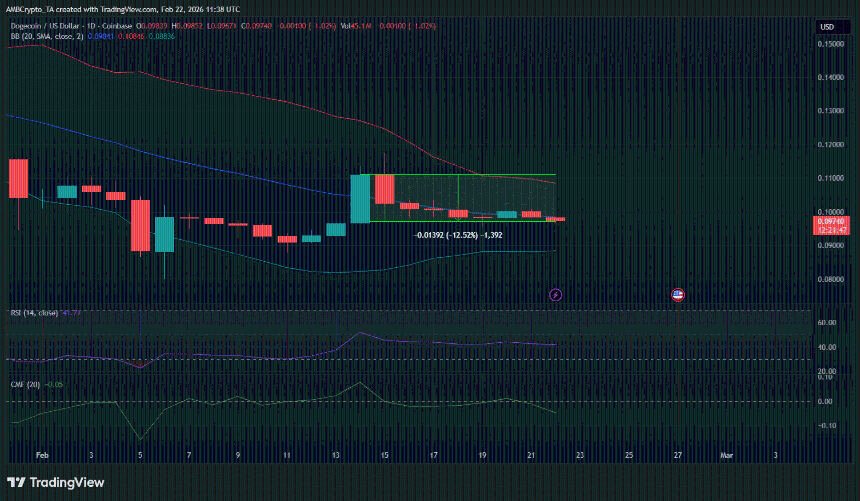Click the 0.15000 price axis label
This screenshot has height=501, width=860.
tap(830, 44)
